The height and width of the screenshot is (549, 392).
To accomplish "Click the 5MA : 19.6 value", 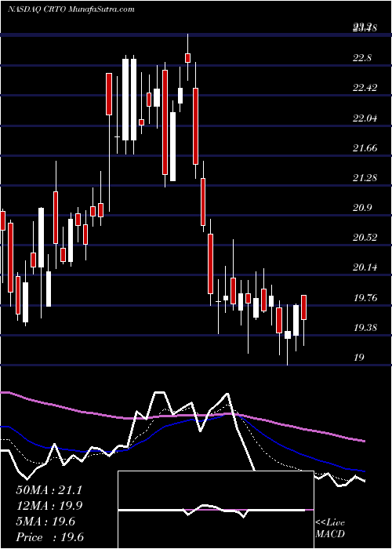I will click(45, 522).
